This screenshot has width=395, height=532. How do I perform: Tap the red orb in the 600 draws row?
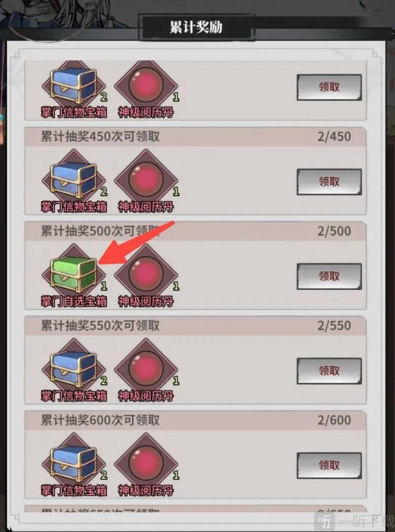click(146, 464)
